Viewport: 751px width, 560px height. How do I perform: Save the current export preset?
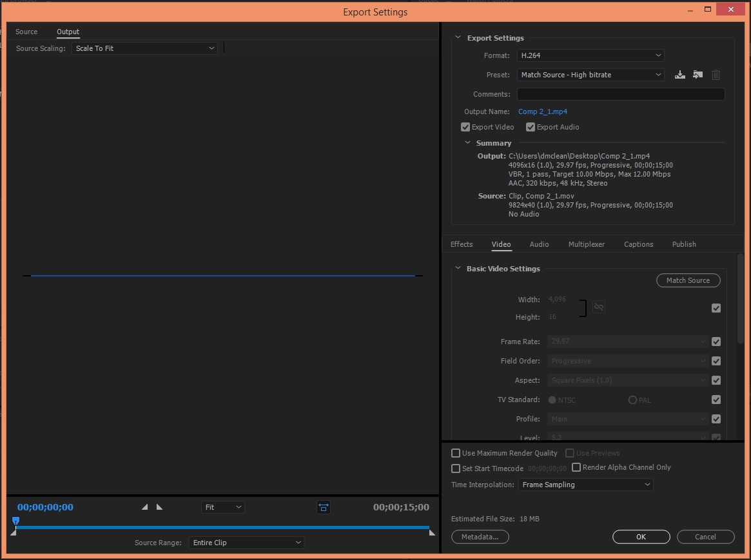pos(679,75)
